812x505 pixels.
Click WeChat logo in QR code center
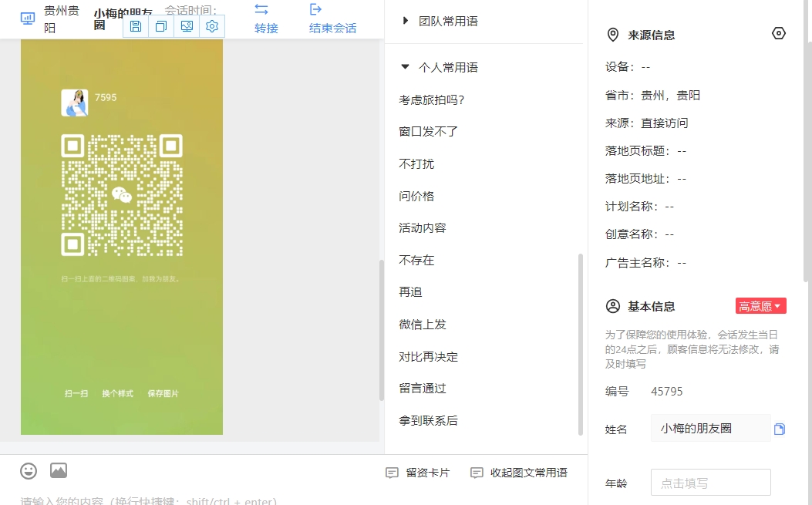point(122,195)
